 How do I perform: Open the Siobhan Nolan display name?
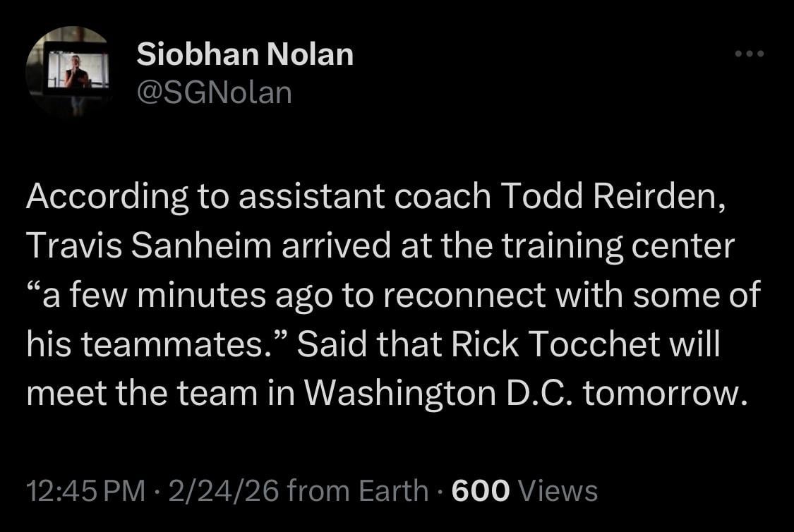pos(245,54)
